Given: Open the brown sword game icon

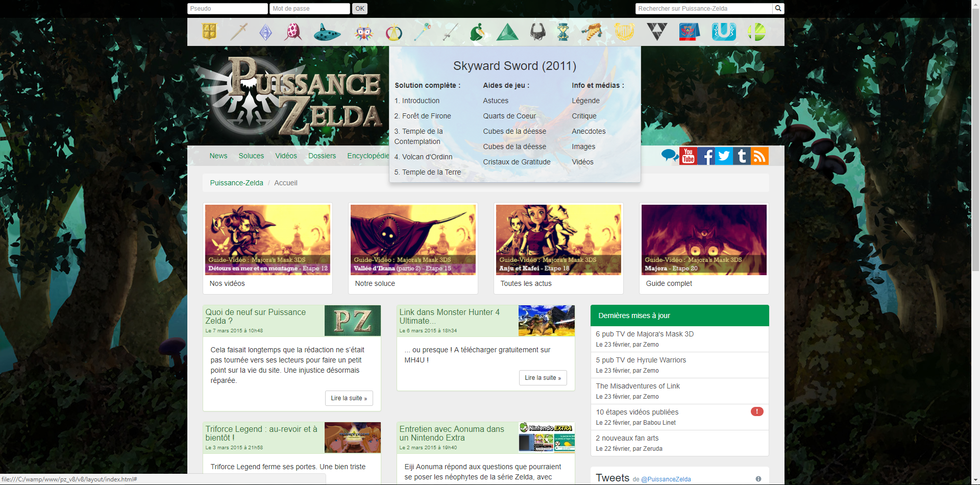Looking at the screenshot, I should coord(238,32).
